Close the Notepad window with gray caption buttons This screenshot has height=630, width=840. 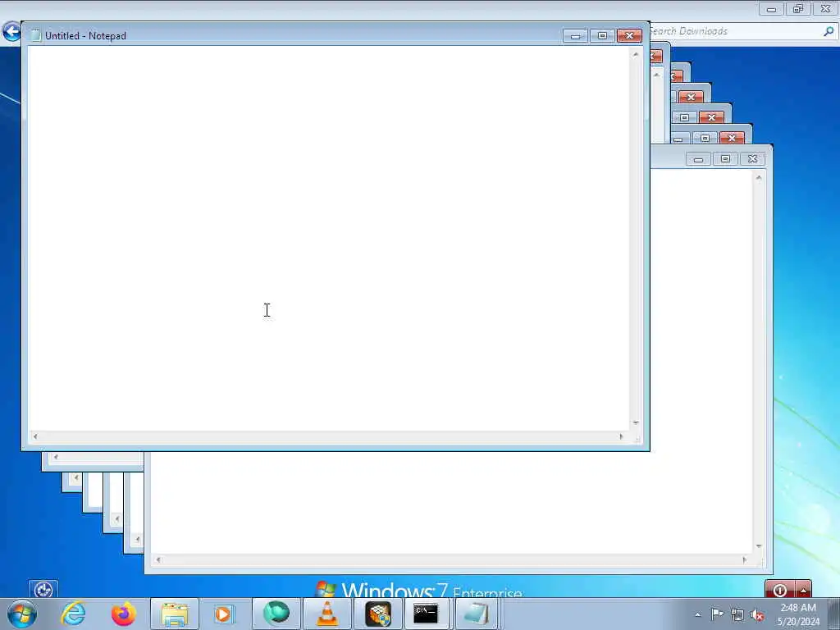click(x=753, y=159)
